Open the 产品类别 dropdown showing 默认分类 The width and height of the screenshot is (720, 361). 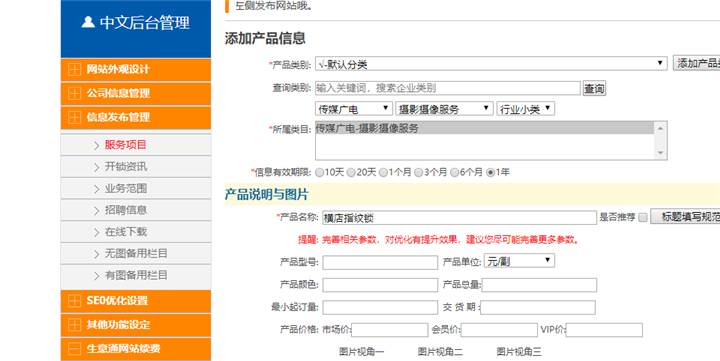point(491,63)
